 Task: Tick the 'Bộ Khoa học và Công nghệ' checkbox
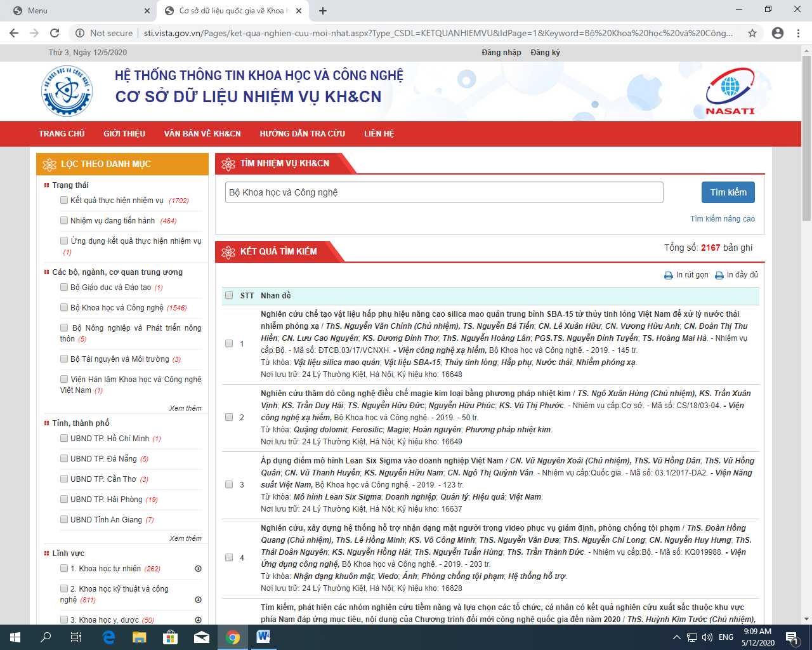64,307
